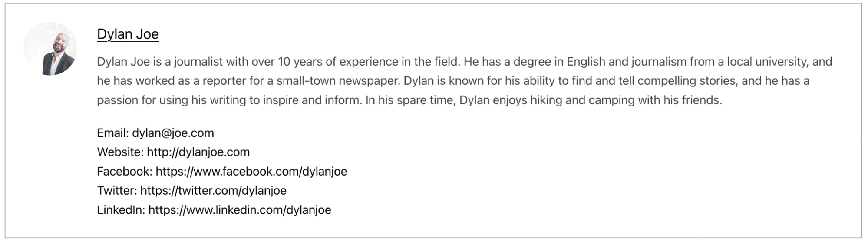Follow the linkedin.com/dylanjoe profile URL
This screenshot has height=242, width=868.
(x=240, y=210)
